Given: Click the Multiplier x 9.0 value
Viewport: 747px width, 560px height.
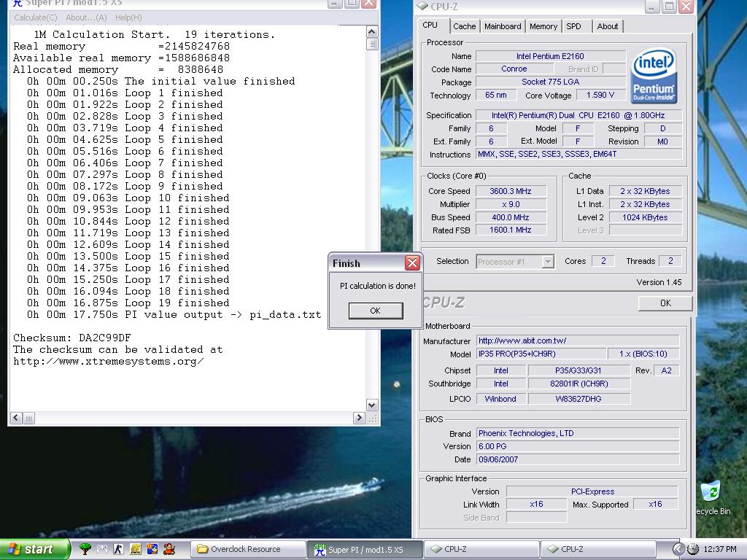Looking at the screenshot, I should pos(511,204).
